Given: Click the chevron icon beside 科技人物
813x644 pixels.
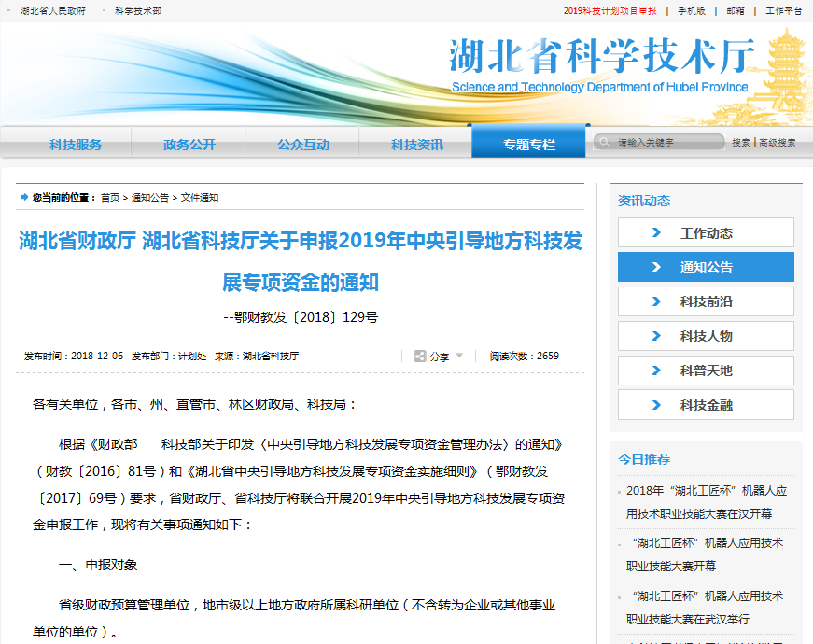Looking at the screenshot, I should [656, 336].
